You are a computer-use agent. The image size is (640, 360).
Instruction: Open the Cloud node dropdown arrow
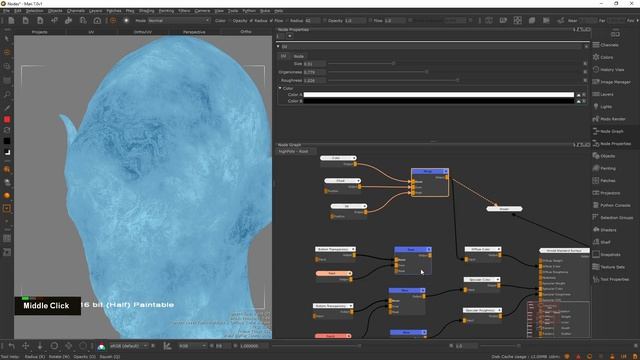358,180
